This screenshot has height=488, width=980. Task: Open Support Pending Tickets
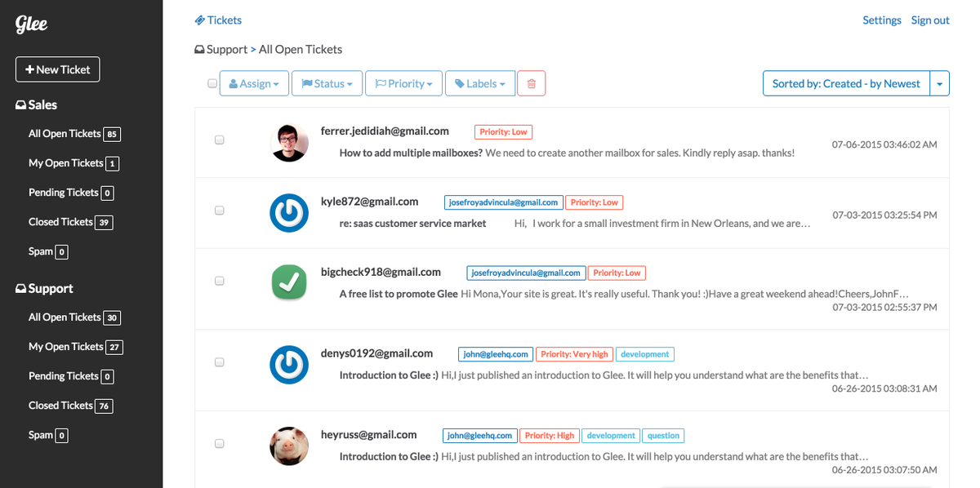[x=64, y=376]
